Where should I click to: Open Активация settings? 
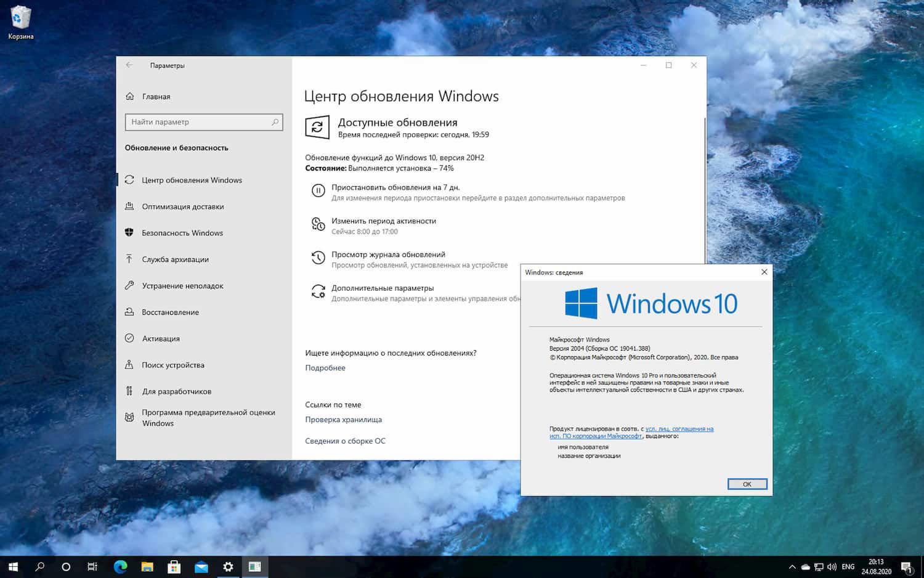(x=161, y=338)
